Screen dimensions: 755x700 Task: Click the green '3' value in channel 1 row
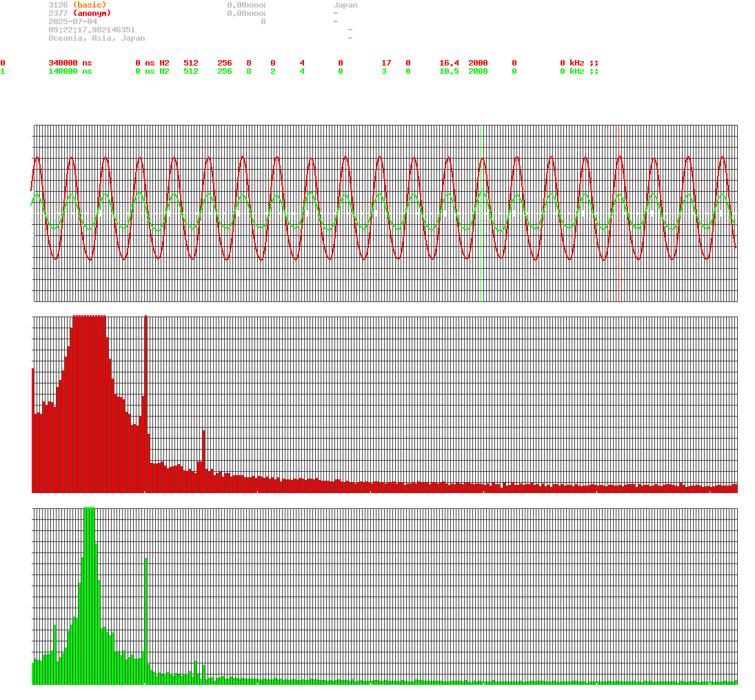pyautogui.click(x=384, y=71)
